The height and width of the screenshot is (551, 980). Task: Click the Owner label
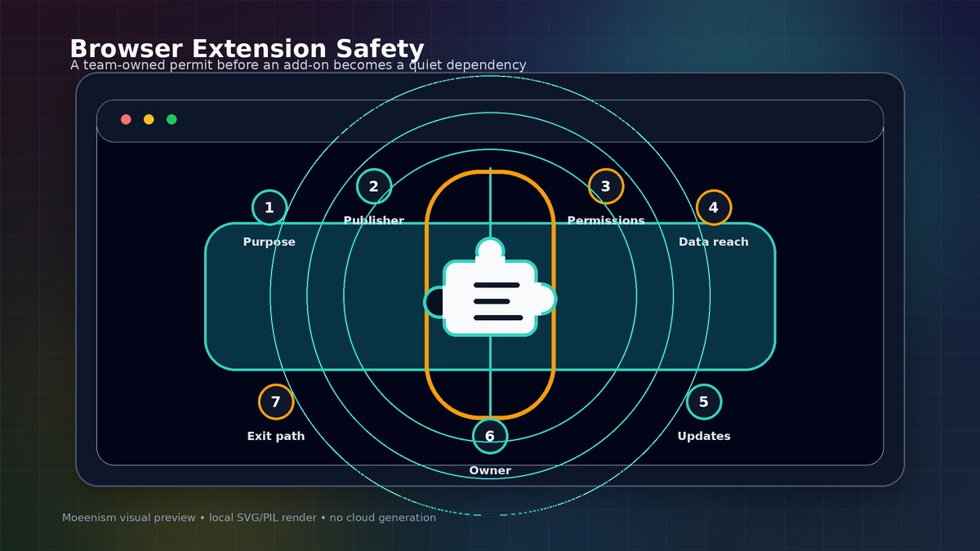pos(490,471)
